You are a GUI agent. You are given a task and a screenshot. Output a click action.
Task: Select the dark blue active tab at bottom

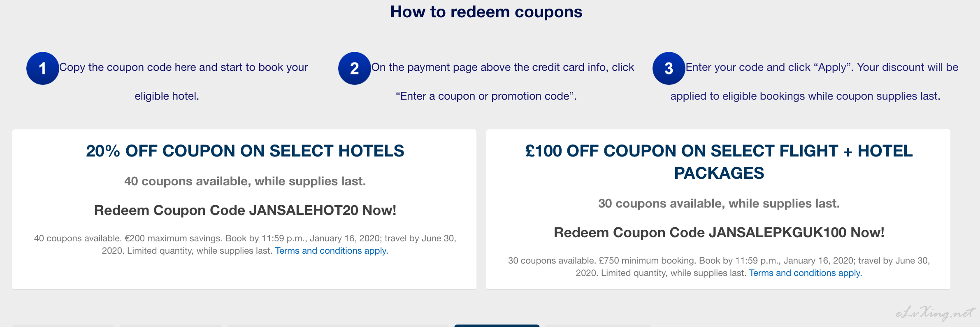tap(497, 326)
